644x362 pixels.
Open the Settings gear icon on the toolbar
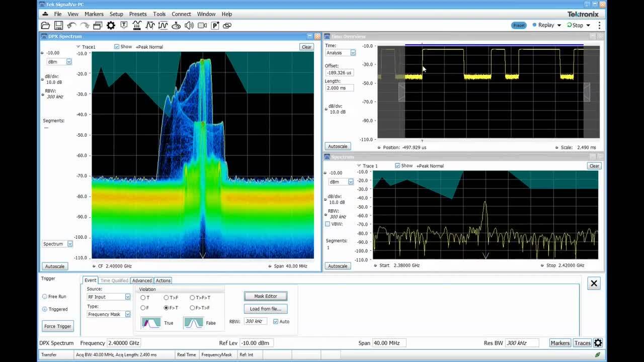[x=110, y=25]
